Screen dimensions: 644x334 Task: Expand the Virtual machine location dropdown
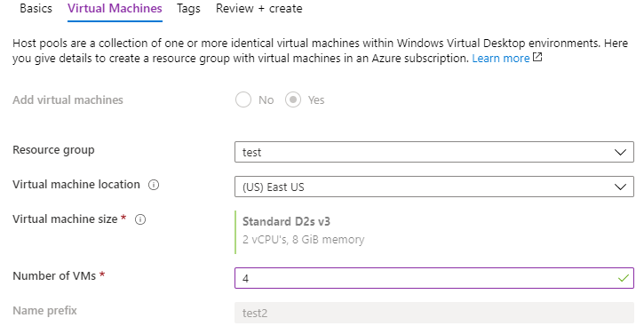tap(434, 187)
